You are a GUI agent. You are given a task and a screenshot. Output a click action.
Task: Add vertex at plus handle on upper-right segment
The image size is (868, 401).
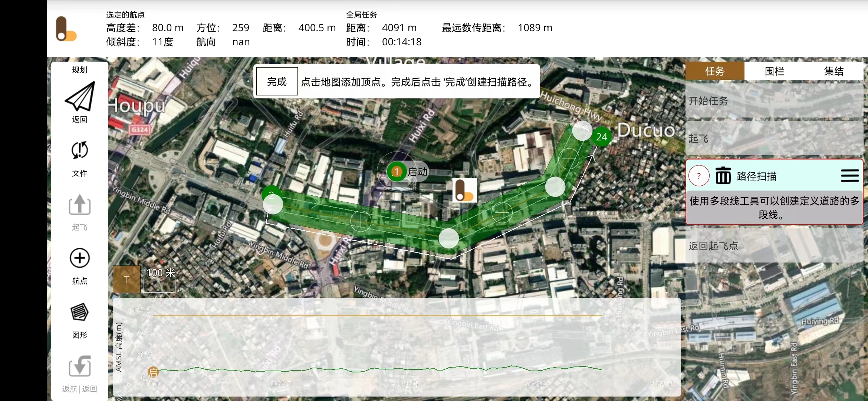[569, 159]
